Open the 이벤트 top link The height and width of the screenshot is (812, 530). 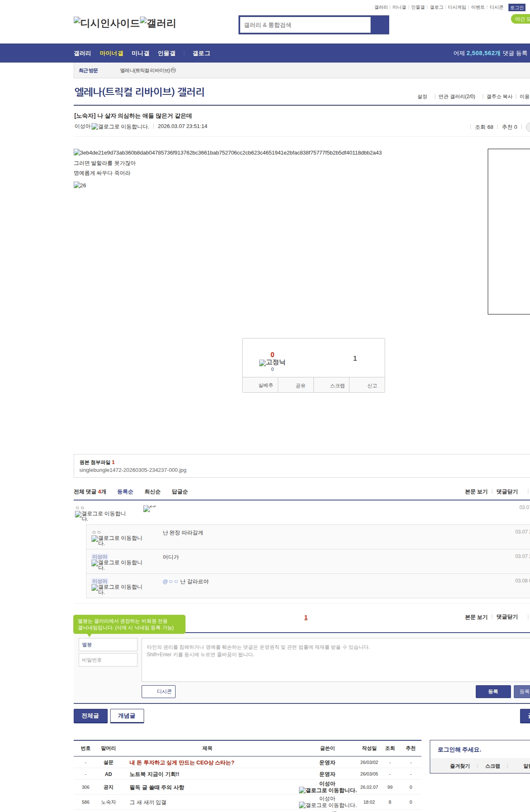point(478,7)
